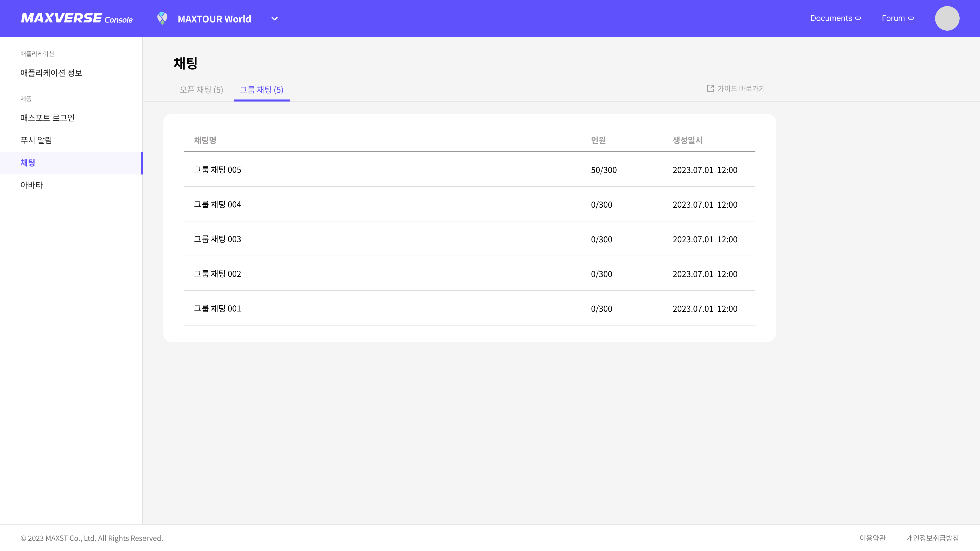The image size is (980, 551).
Task: Click the creation date of 그룹 채팅 005
Action: tap(705, 170)
